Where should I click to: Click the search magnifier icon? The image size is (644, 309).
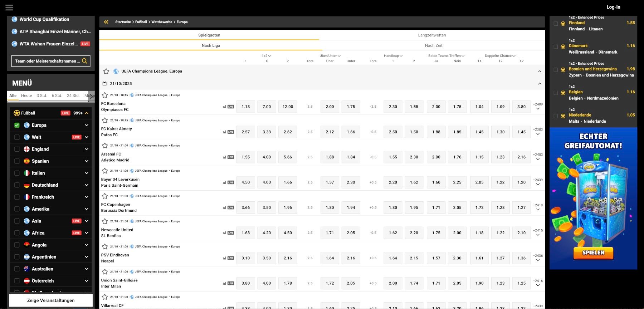84,61
